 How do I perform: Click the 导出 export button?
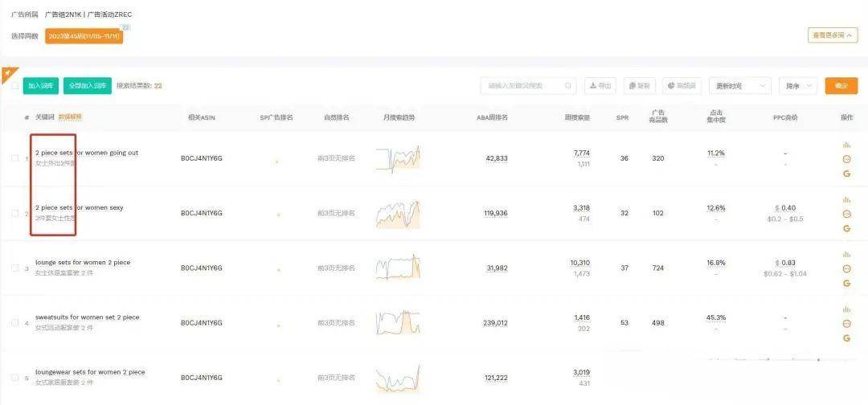[x=600, y=86]
